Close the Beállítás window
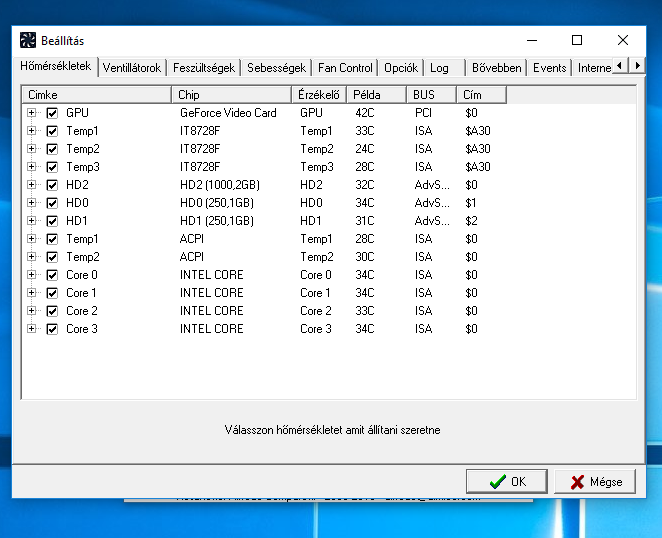Screen dimensions: 662x538 (623, 40)
